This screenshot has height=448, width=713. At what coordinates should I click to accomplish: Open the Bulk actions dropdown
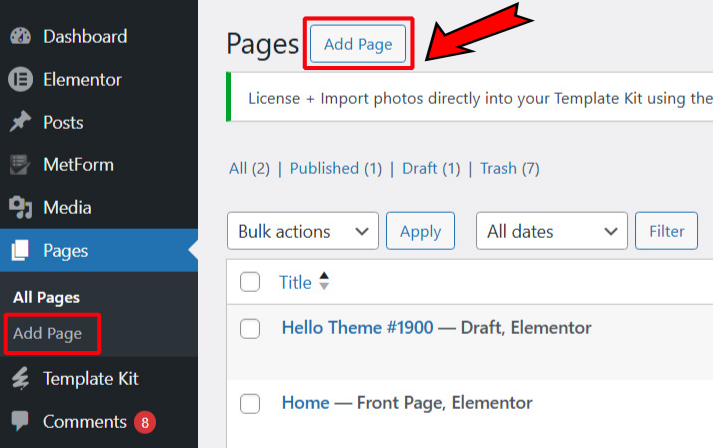[303, 231]
